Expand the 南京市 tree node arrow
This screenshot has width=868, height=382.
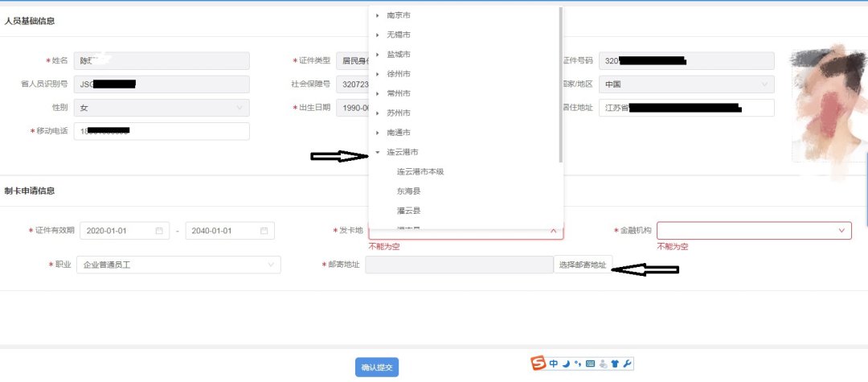click(377, 15)
